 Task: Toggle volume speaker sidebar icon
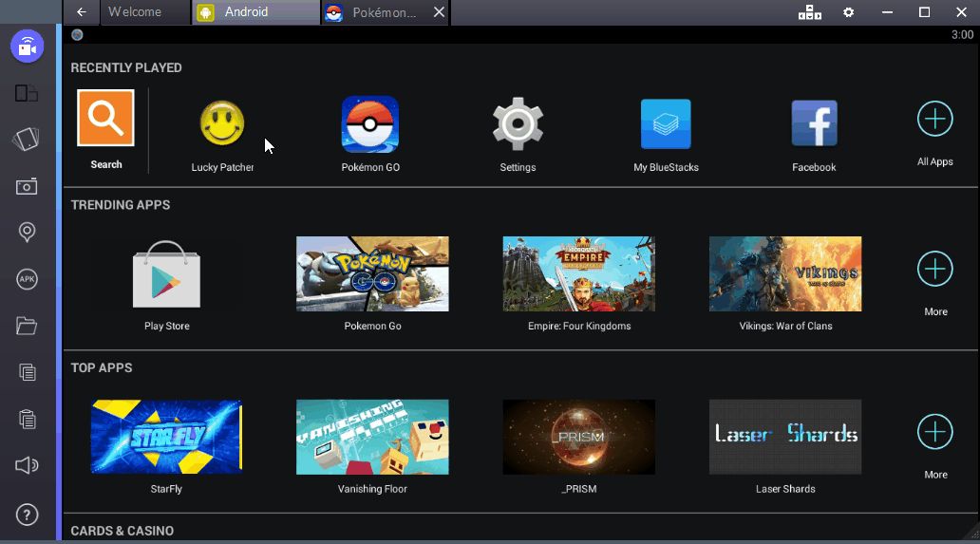click(x=27, y=465)
